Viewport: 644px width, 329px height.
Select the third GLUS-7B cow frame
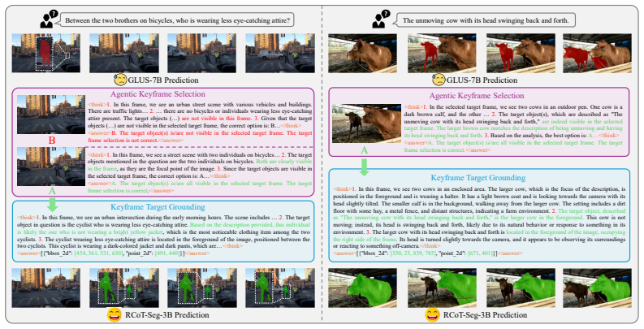coord(521,53)
